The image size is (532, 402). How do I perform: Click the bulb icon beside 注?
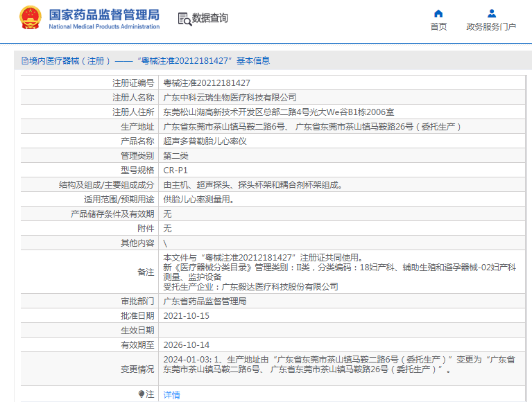141,394
